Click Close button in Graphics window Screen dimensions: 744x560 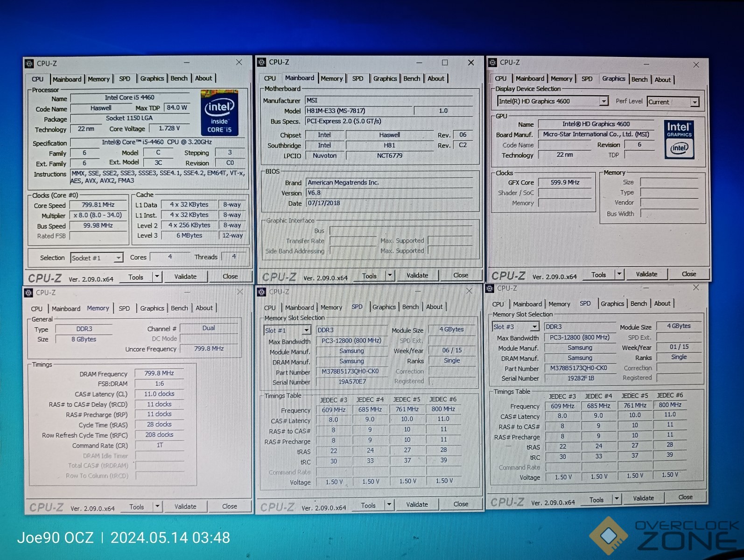(x=688, y=274)
